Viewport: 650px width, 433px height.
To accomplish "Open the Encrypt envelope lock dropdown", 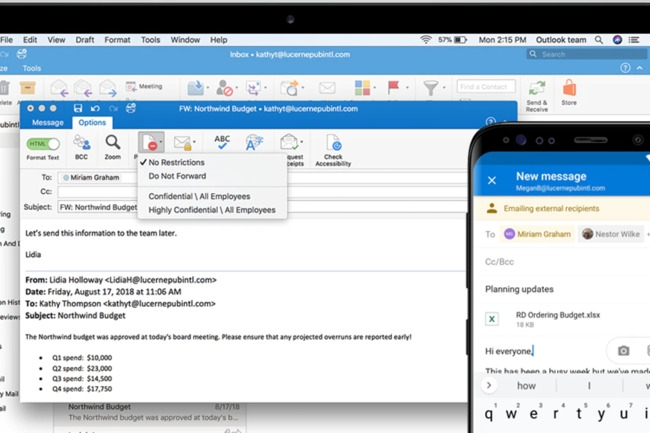I will coord(184,143).
